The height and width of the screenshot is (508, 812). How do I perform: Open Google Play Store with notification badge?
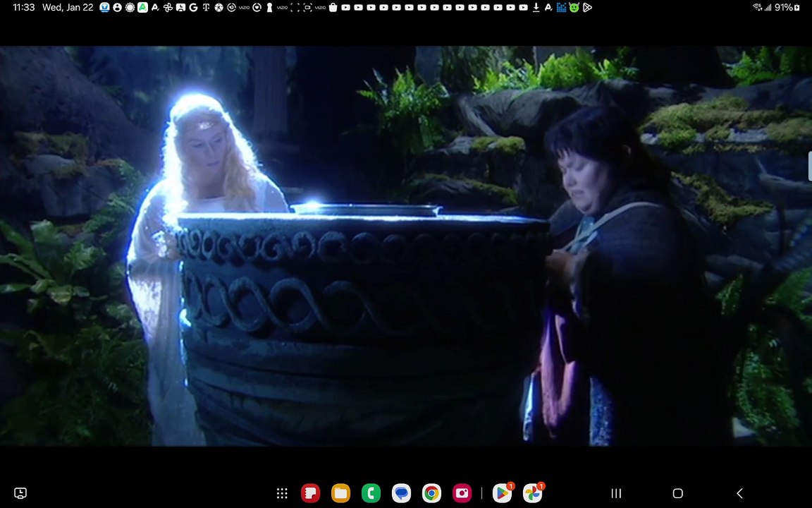(x=503, y=492)
